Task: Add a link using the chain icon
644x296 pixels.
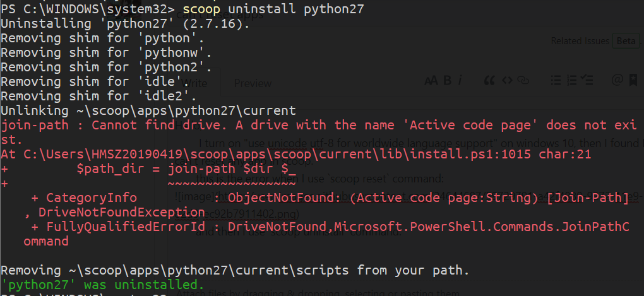Action: pos(523,80)
